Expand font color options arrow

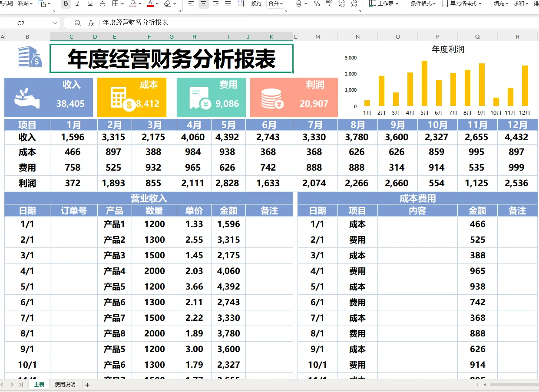tap(157, 4)
